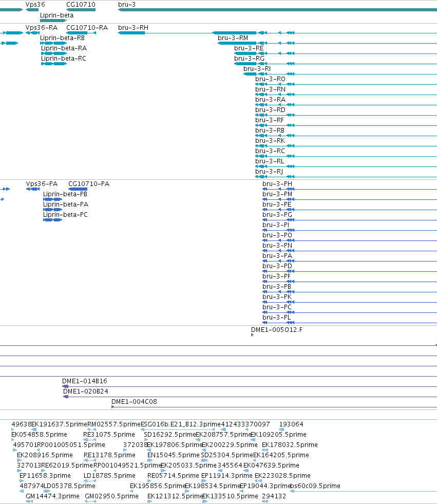The image size is (437, 504).
Task: Select the bru-3-RE transcript label
Action: tap(249, 48)
